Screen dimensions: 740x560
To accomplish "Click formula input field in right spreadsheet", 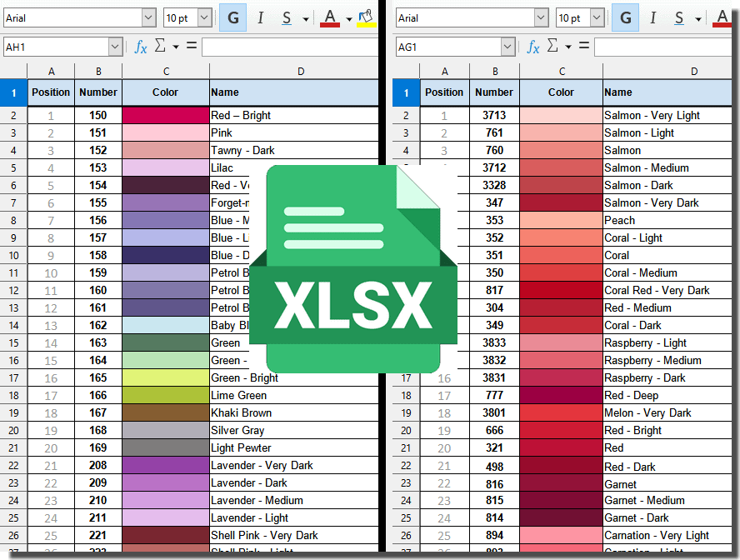I will (x=665, y=47).
